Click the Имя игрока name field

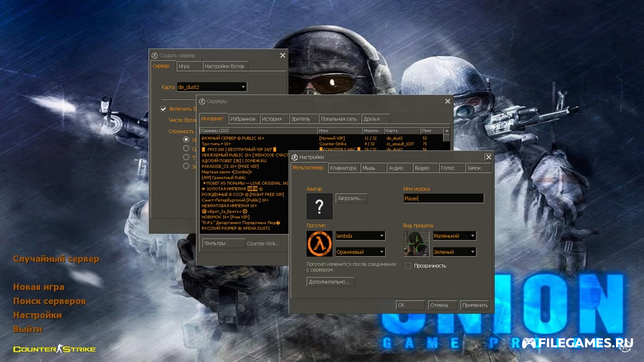point(444,198)
